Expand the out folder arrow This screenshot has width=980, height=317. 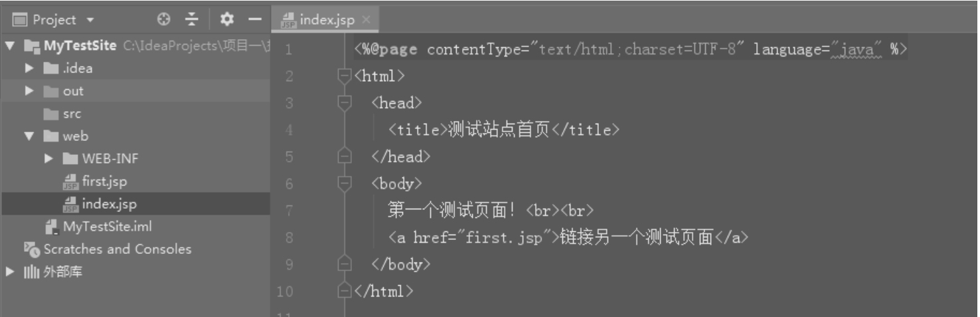[29, 91]
